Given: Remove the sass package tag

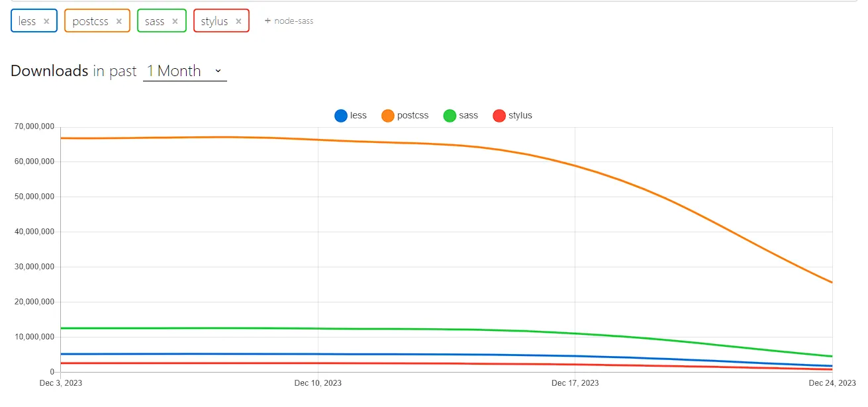Looking at the screenshot, I should (175, 21).
